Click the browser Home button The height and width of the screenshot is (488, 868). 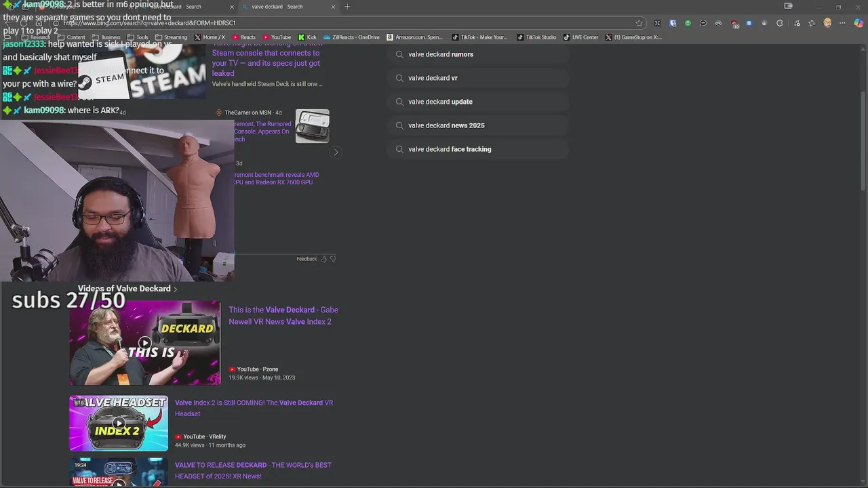click(39, 23)
